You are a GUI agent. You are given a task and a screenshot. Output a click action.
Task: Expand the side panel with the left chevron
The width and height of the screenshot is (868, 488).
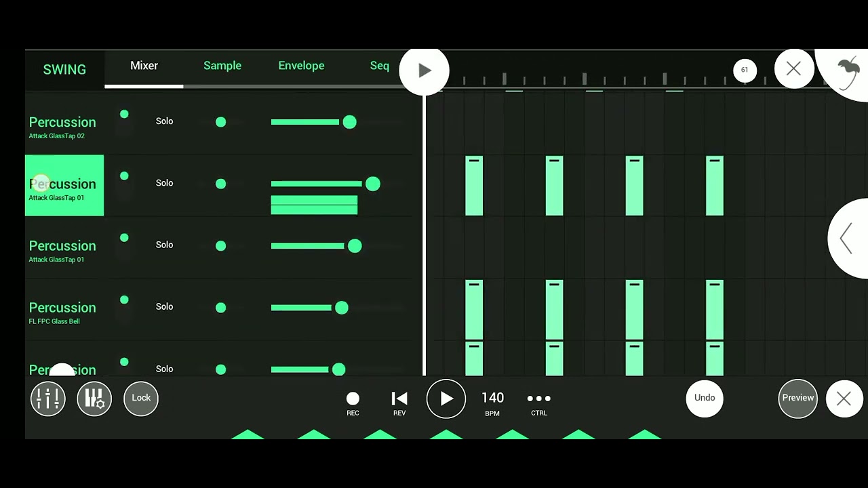click(846, 239)
